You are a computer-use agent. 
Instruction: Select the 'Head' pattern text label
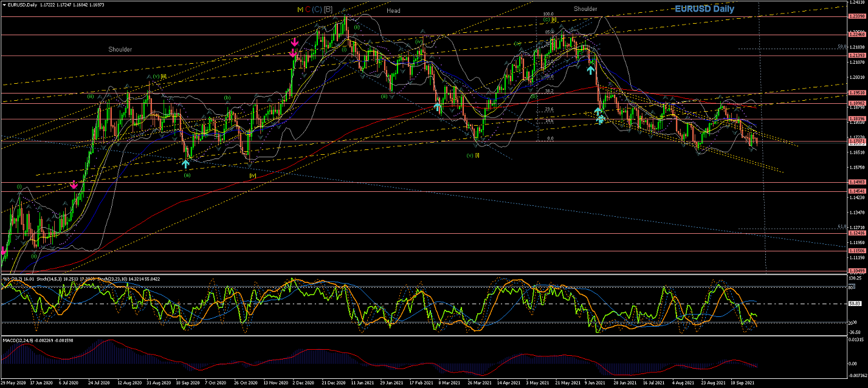point(393,11)
